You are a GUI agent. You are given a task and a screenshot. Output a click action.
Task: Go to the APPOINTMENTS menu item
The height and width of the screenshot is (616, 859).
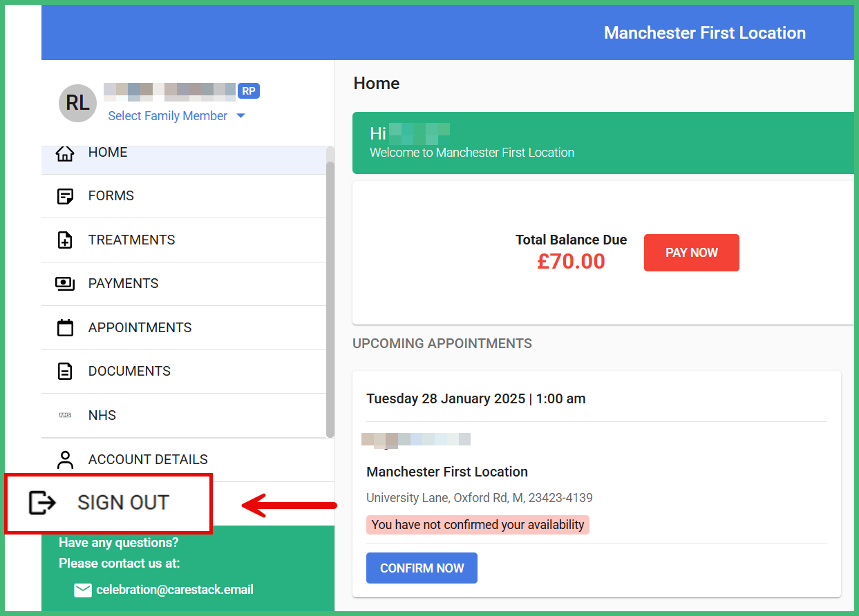140,327
